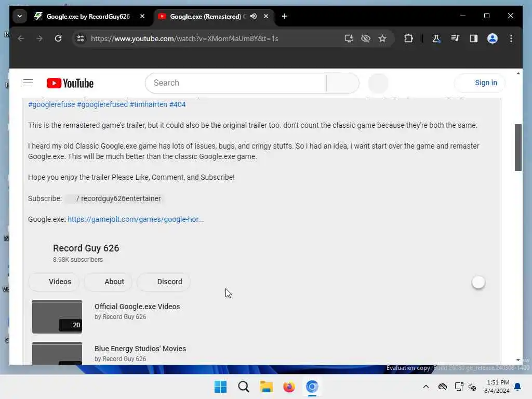The height and width of the screenshot is (399, 532).
Task: Mute the tab using speaker icon
Action: (253, 16)
